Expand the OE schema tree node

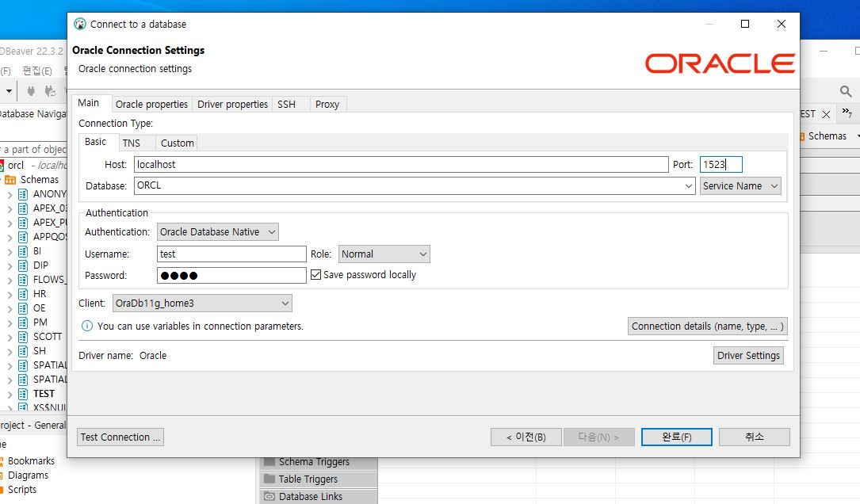[10, 308]
